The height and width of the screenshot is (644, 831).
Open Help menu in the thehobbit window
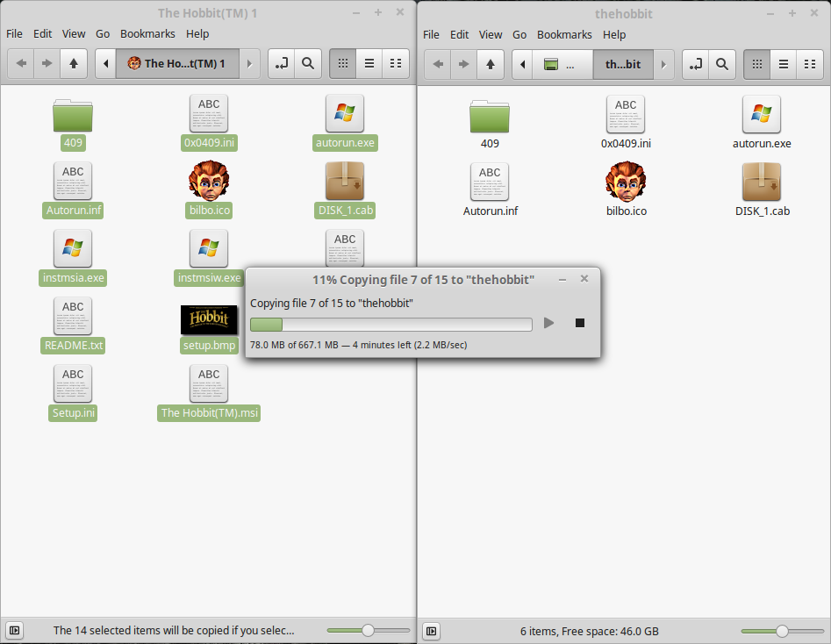click(x=614, y=34)
